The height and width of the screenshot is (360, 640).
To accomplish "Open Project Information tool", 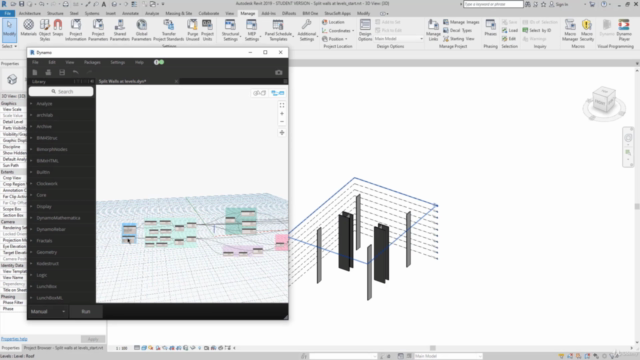I will tap(76, 30).
